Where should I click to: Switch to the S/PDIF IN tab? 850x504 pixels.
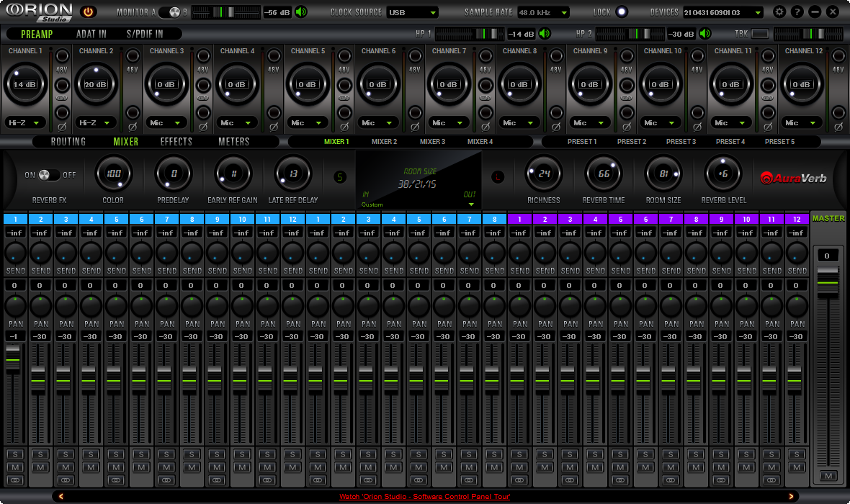pyautogui.click(x=145, y=34)
